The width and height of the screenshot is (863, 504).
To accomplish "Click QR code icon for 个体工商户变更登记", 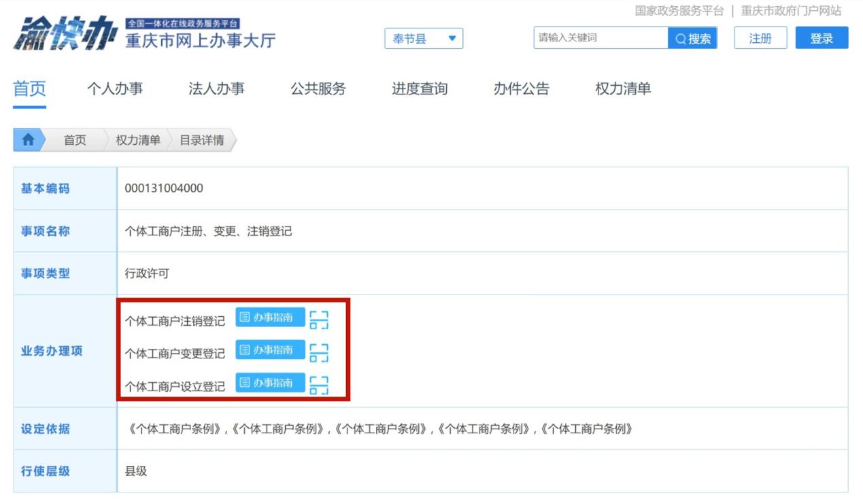I will [319, 352].
